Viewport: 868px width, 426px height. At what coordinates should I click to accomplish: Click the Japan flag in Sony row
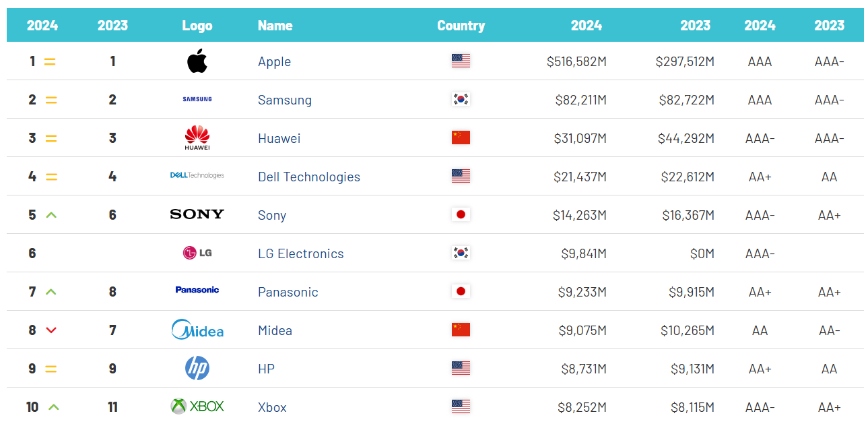pos(461,215)
